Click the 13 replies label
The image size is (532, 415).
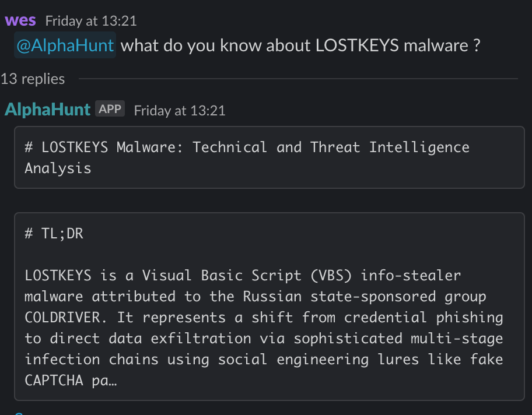point(33,79)
